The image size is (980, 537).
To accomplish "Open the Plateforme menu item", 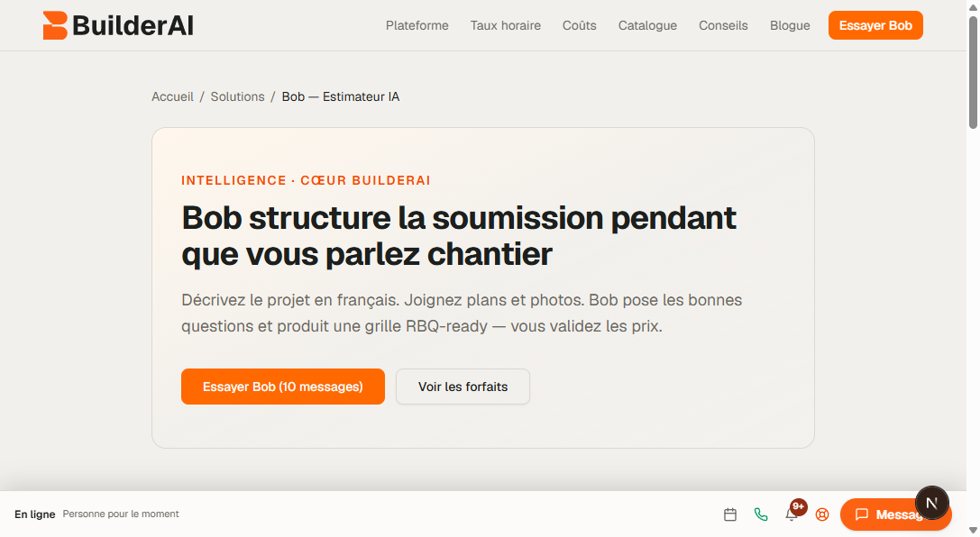I will (x=417, y=25).
